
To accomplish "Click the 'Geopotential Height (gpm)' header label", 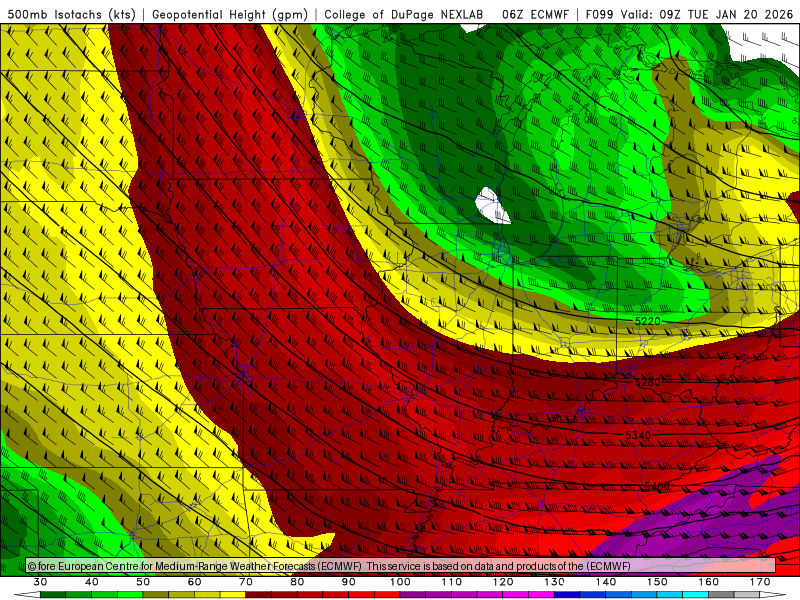I will click(230, 14).
